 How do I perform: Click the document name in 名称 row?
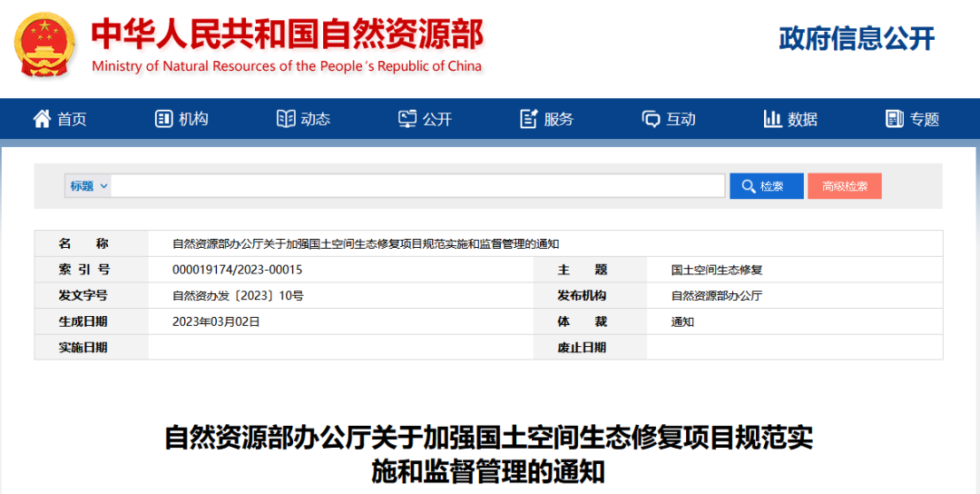[366, 243]
